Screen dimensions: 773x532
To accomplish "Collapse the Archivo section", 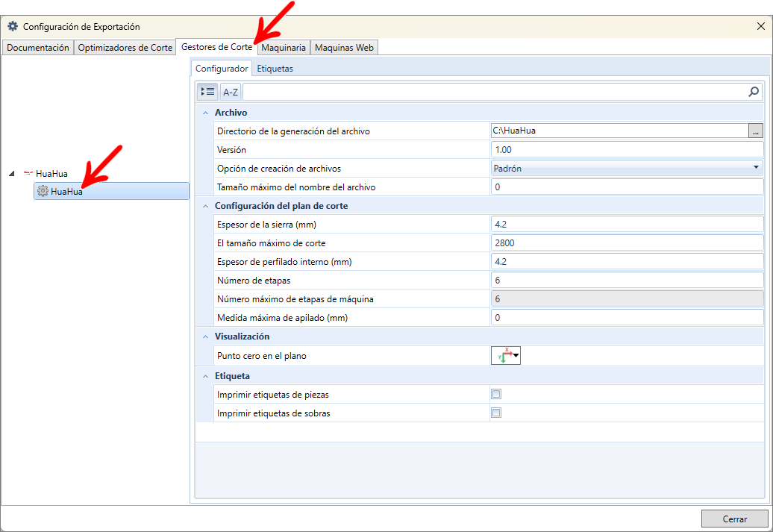I will (206, 113).
